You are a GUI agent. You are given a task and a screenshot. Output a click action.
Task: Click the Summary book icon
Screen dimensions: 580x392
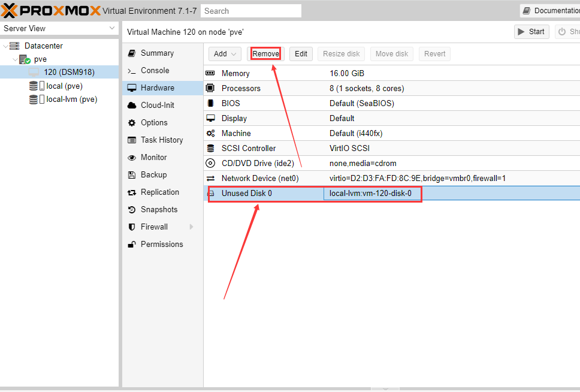pyautogui.click(x=132, y=53)
